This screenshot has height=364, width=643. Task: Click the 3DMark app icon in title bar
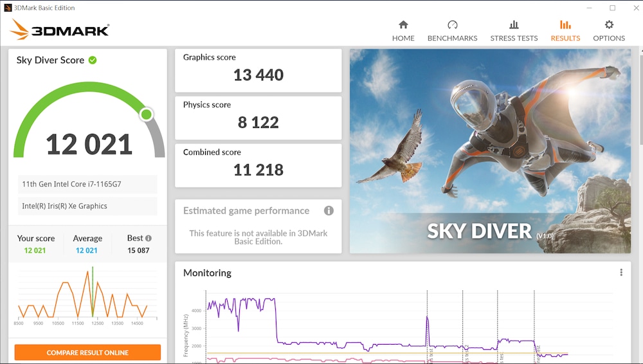(8, 7)
